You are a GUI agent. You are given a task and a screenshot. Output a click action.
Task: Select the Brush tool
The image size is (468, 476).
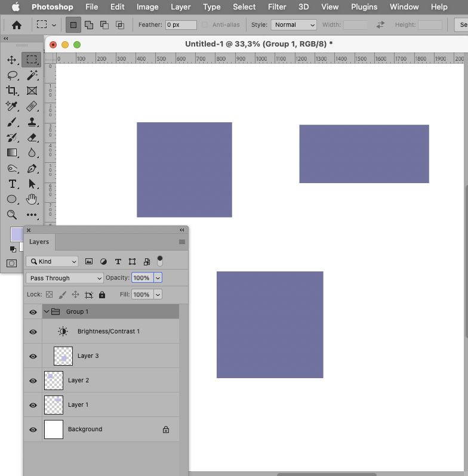(12, 122)
